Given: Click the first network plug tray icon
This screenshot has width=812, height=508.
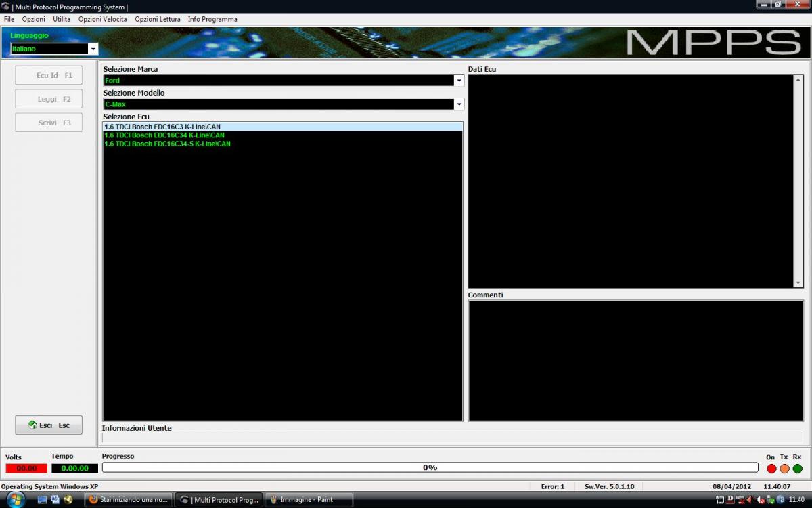Looking at the screenshot, I should coord(720,500).
